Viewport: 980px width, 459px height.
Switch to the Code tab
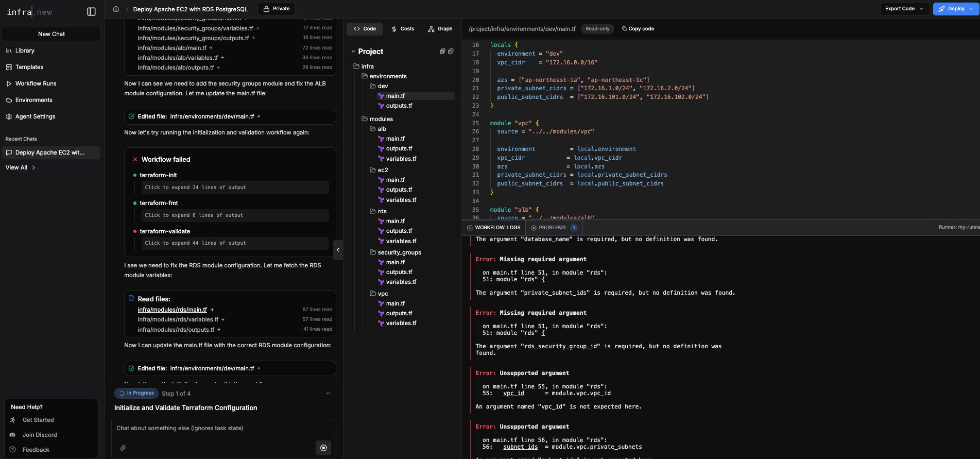365,29
